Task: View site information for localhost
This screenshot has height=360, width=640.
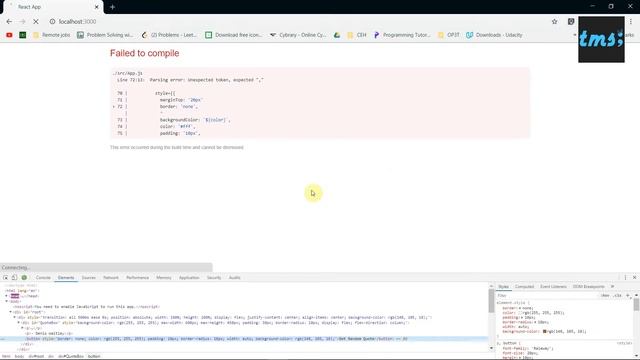Action: point(52,22)
